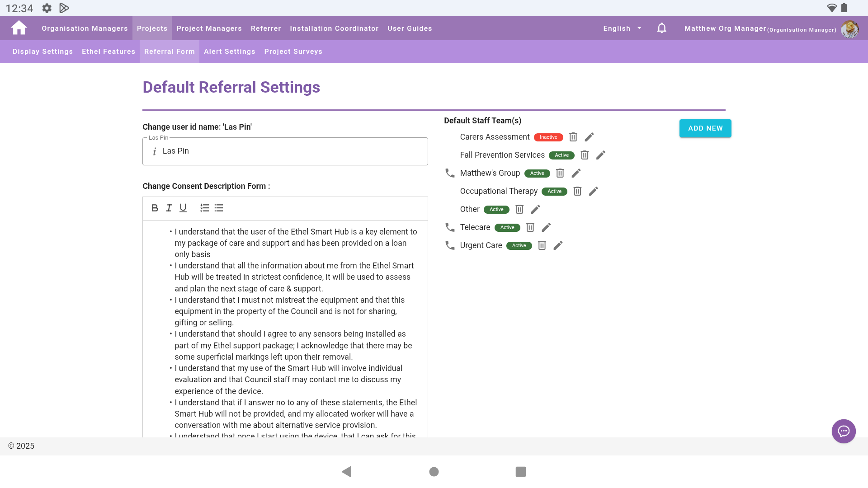Screen dimensions: 868x488
Task: Toggle bold formatting in consent editor
Action: point(155,208)
